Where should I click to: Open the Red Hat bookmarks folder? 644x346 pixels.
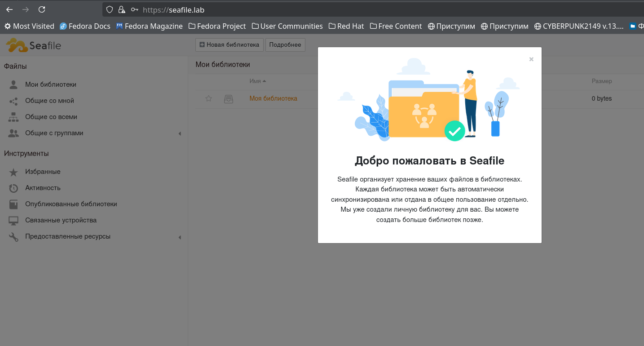tap(346, 26)
